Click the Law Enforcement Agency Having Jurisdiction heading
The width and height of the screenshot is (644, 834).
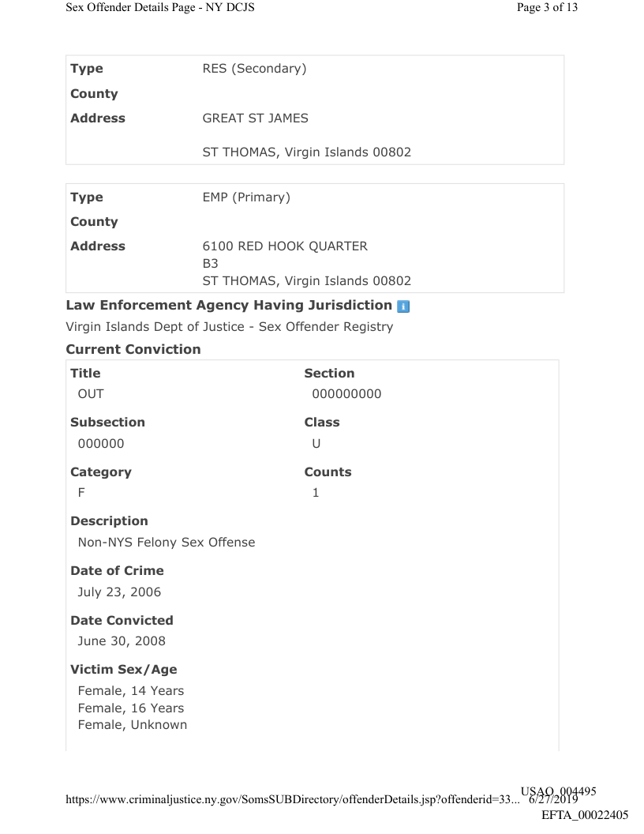pos(229,305)
